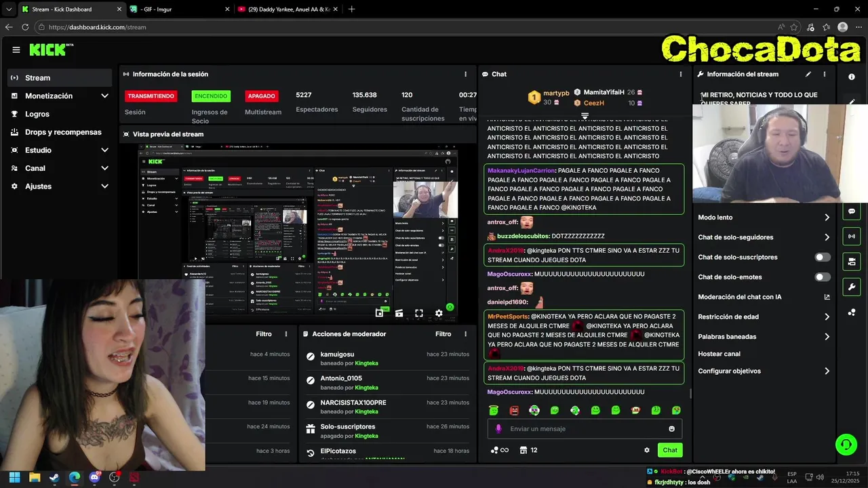868x488 pixels.
Task: Click moderator Kingteka on the kamuigosu ban entry
Action: click(367, 363)
